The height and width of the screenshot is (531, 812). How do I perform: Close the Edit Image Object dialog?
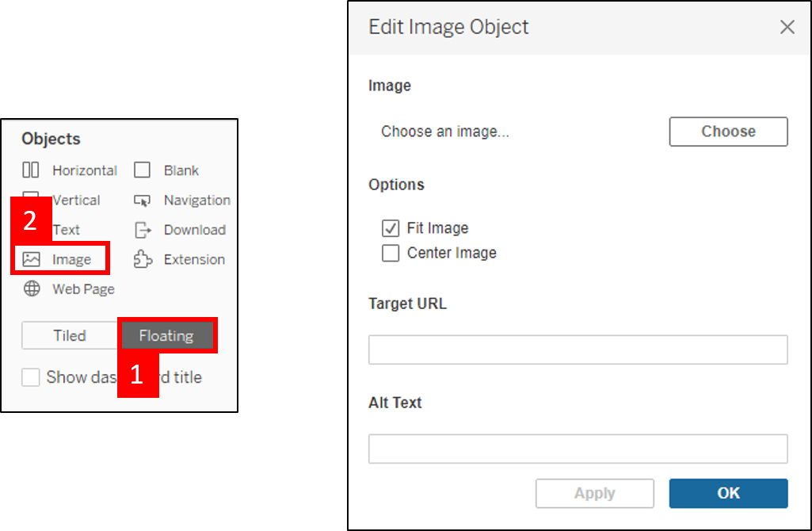[x=787, y=28]
